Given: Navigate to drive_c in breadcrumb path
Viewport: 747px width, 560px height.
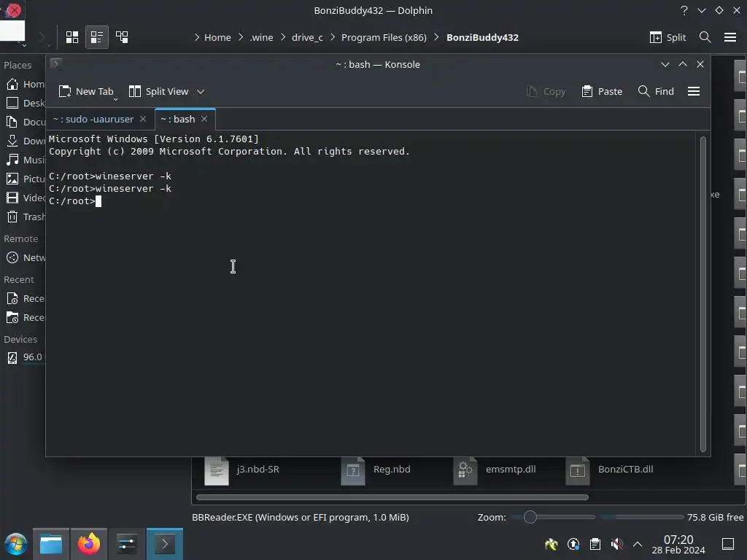Looking at the screenshot, I should coord(307,37).
